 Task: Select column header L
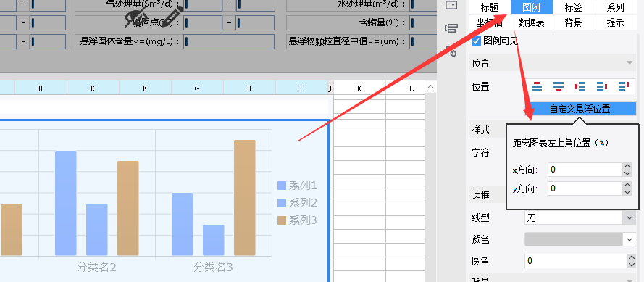pos(411,88)
